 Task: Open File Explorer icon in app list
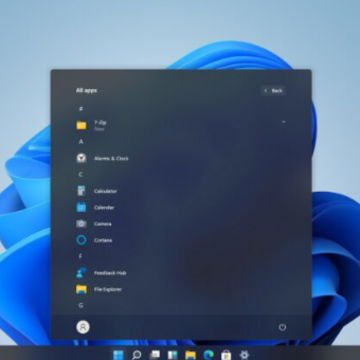click(81, 289)
